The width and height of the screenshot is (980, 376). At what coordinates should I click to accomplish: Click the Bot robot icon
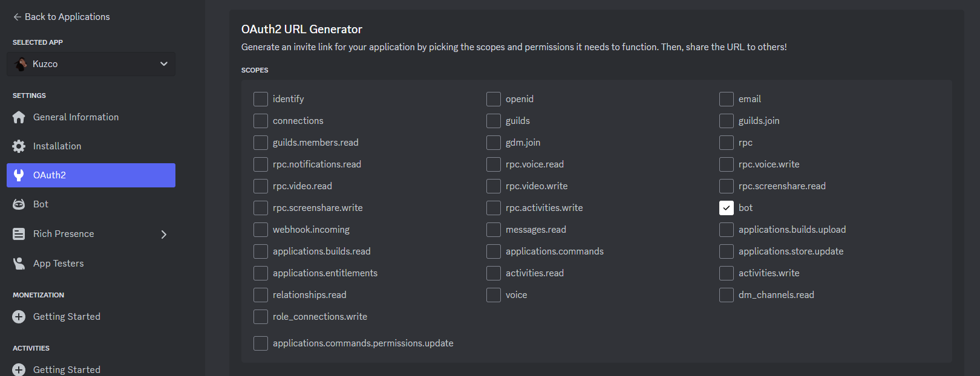pyautogui.click(x=19, y=204)
